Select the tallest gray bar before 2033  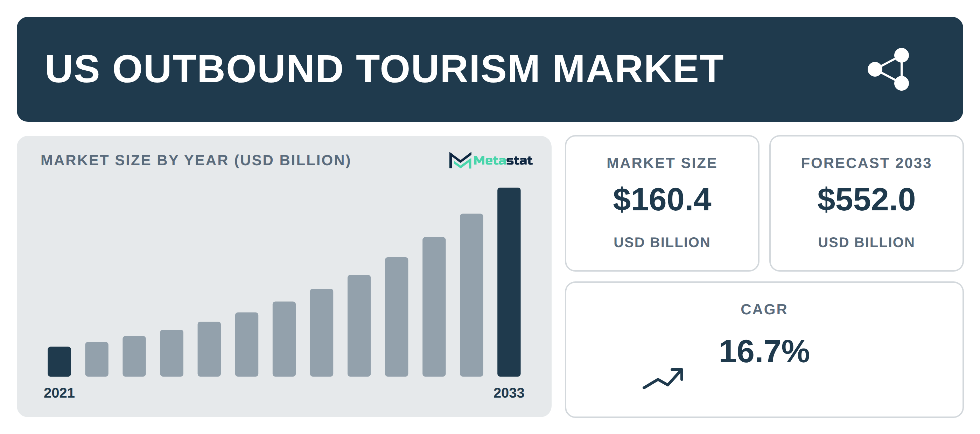[471, 295]
